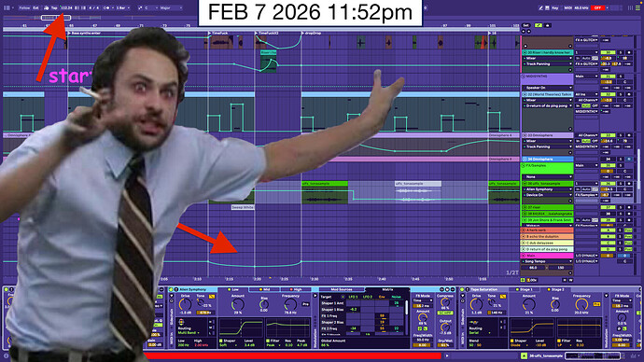
Task: Click the Drive knob in Alien Symphony
Action: pos(185,304)
